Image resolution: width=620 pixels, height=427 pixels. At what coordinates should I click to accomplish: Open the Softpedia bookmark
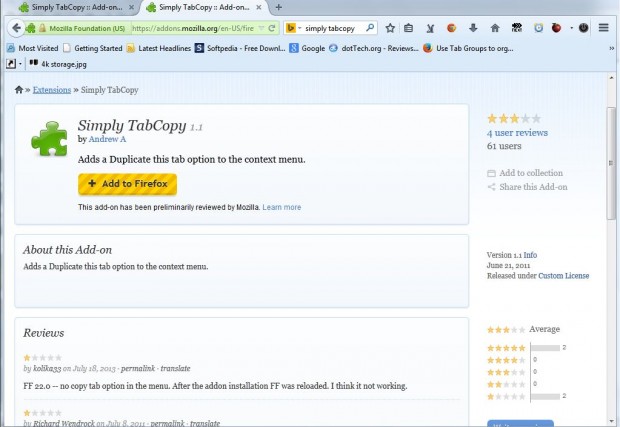[x=240, y=48]
